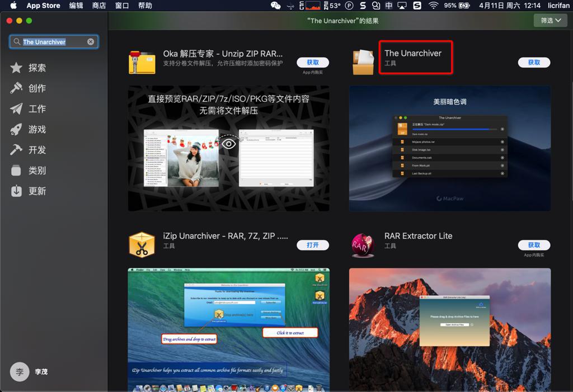Image resolution: width=573 pixels, height=392 pixels.
Task: Open the Oka 解压专家 app title
Action: pos(223,54)
